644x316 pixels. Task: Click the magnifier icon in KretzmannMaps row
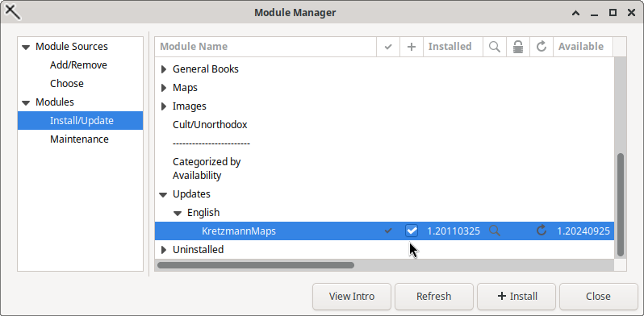[495, 231]
